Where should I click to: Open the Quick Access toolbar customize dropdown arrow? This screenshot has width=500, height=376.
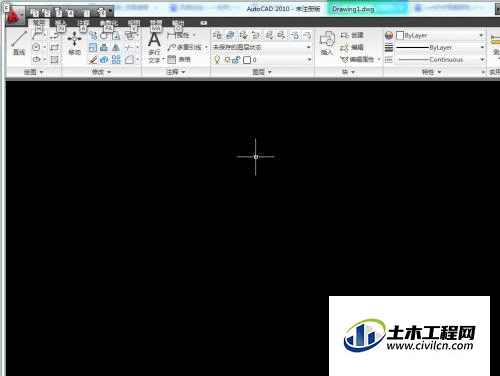point(110,12)
